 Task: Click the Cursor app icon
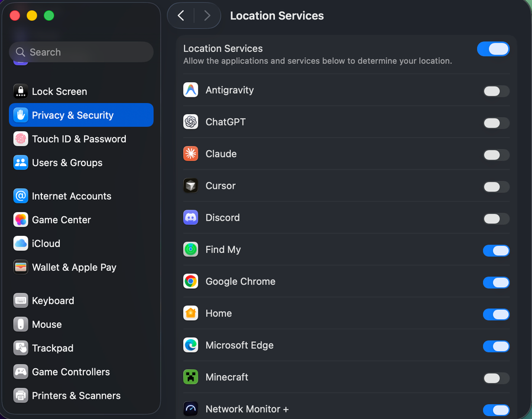191,186
